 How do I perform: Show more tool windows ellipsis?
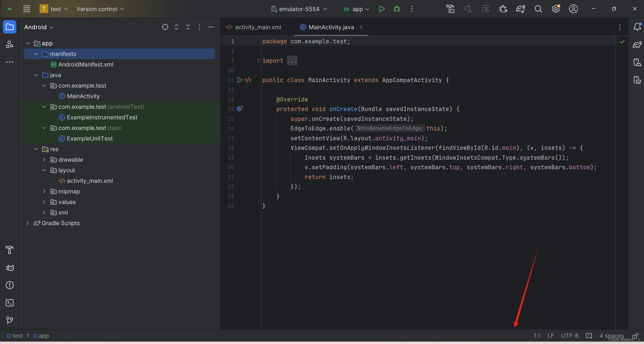[x=10, y=62]
